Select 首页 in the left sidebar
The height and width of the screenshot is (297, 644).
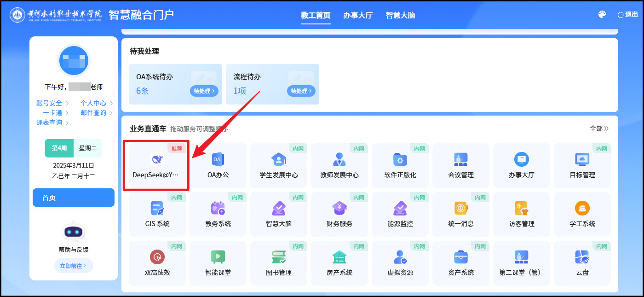coord(74,198)
